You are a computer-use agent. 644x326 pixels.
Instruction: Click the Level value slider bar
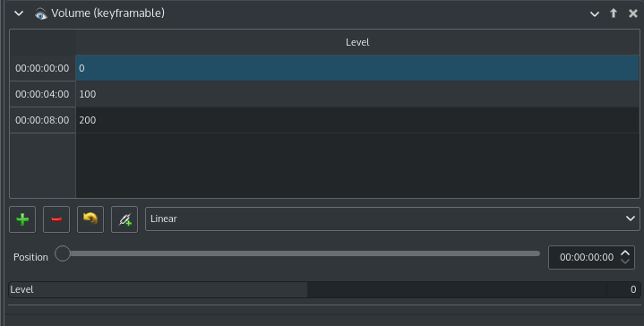coord(324,289)
